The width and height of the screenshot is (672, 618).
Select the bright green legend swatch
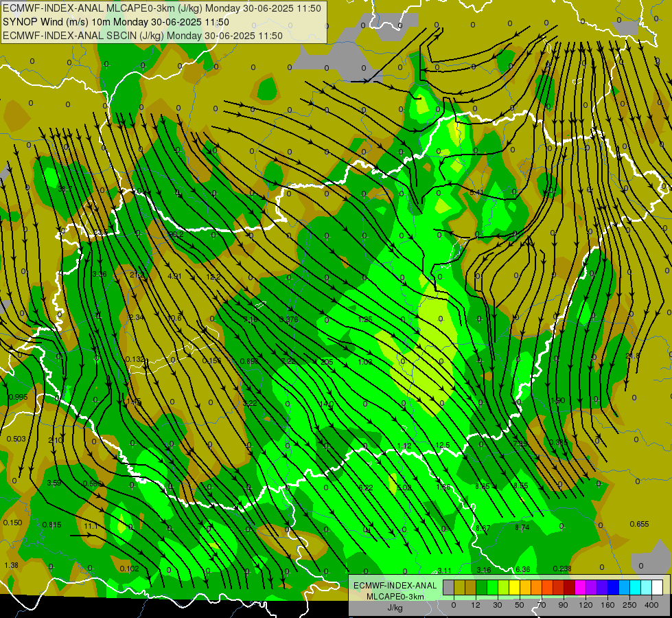coord(492,587)
